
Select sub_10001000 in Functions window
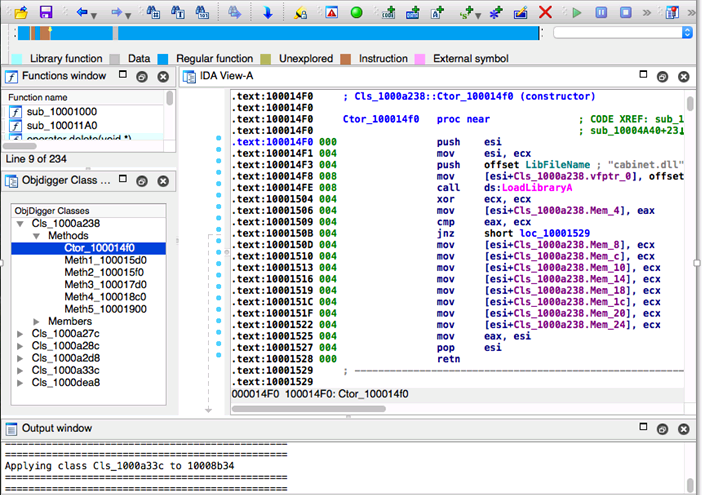click(61, 110)
